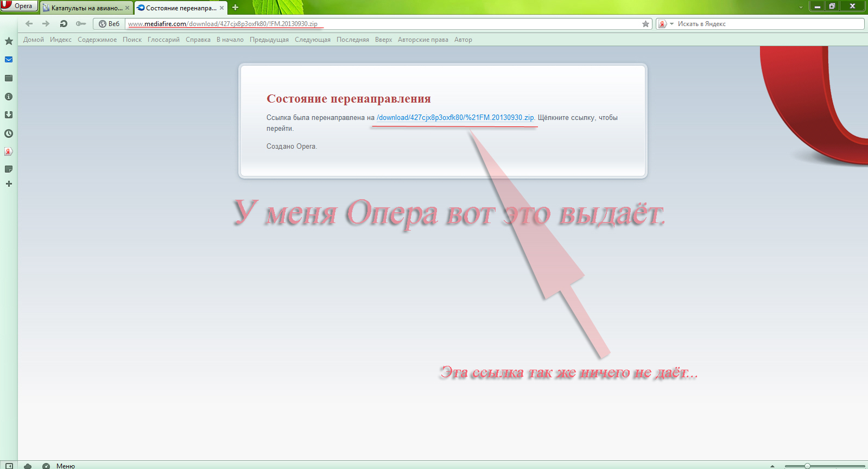Click the Веб security badge
868x469 pixels.
(x=109, y=24)
